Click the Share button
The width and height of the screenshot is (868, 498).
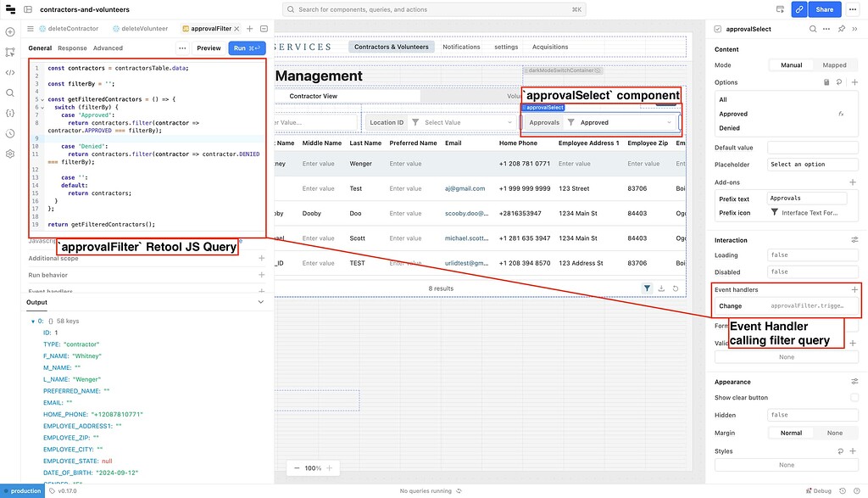(x=824, y=9)
